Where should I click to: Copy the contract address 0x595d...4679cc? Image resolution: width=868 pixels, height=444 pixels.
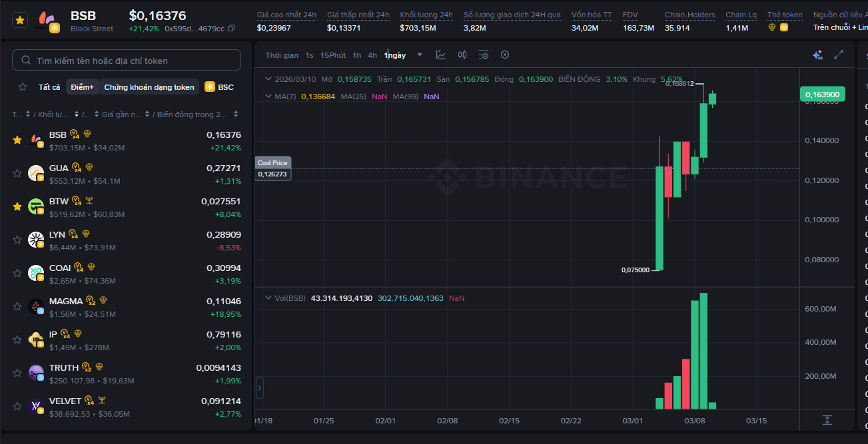[231, 29]
